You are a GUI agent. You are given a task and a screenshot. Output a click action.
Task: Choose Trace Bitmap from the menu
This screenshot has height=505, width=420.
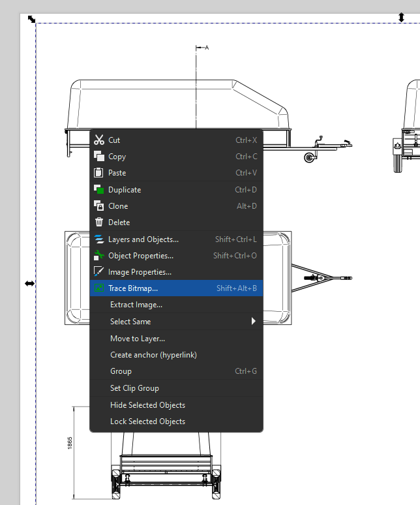tap(133, 288)
